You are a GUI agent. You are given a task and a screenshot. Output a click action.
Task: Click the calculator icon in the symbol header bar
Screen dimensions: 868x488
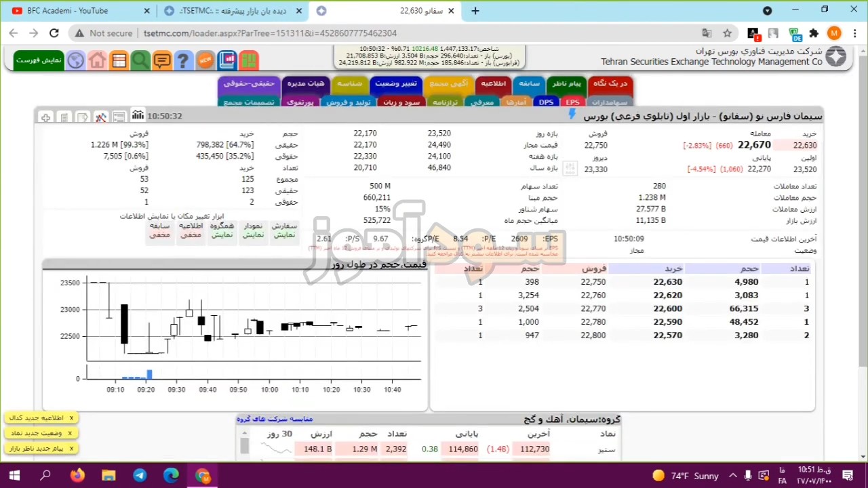(64, 117)
